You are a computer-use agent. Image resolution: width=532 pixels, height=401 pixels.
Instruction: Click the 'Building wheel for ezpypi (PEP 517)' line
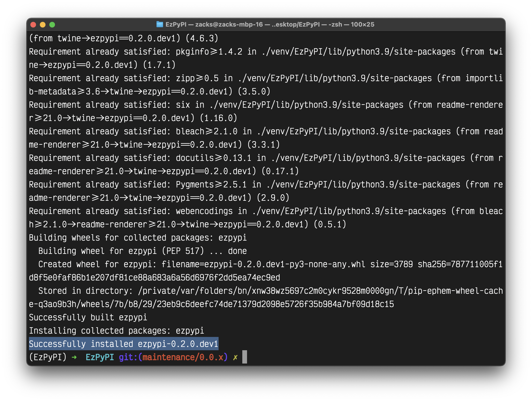pyautogui.click(x=142, y=251)
